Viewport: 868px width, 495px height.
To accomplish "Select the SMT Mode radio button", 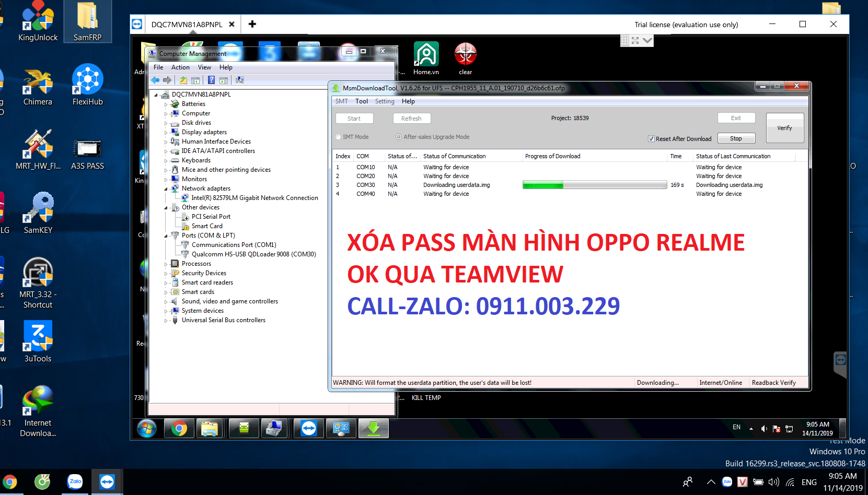I will pyautogui.click(x=338, y=137).
